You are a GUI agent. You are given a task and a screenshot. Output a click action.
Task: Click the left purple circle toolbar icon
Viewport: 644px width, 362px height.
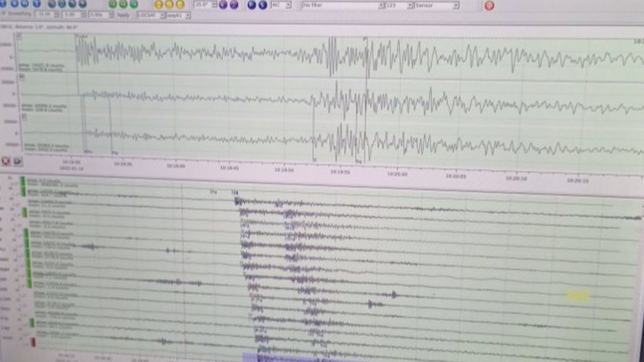tap(223, 5)
